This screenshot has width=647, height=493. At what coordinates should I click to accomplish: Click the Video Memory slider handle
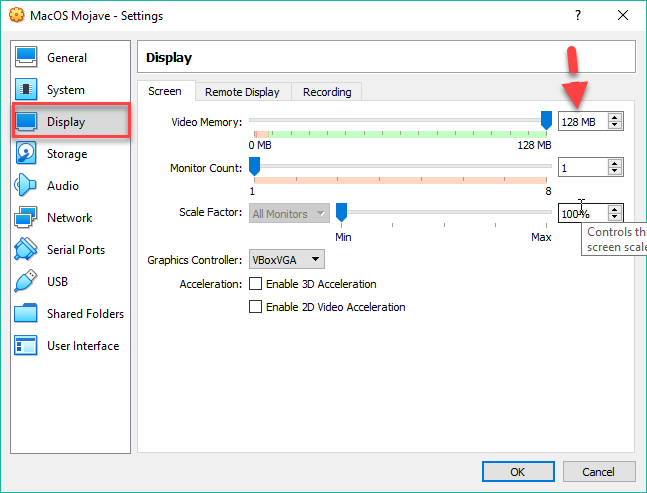point(546,121)
